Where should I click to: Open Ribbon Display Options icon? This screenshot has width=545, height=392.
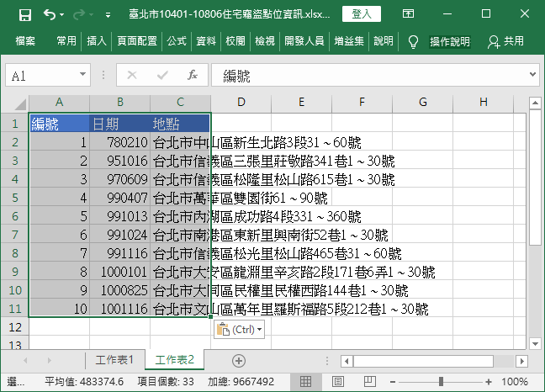[408, 14]
